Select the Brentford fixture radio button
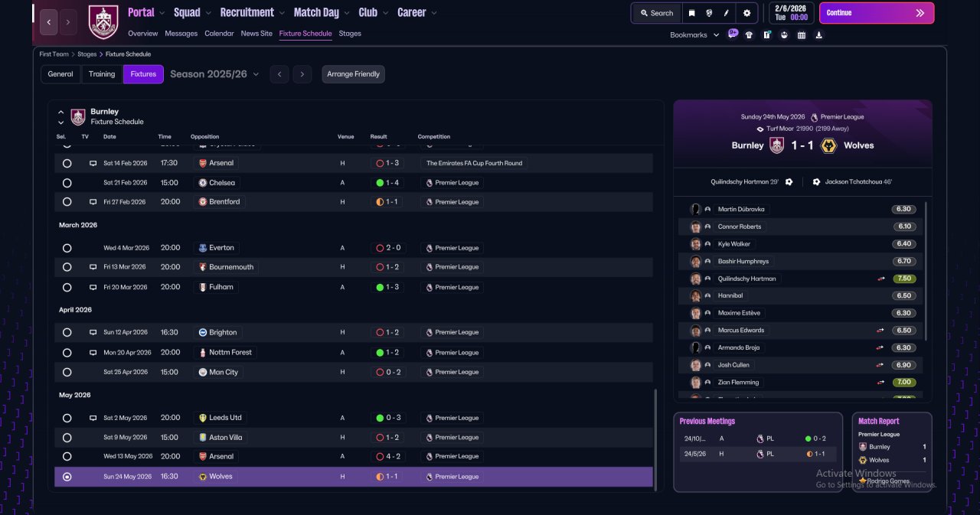 pos(67,202)
